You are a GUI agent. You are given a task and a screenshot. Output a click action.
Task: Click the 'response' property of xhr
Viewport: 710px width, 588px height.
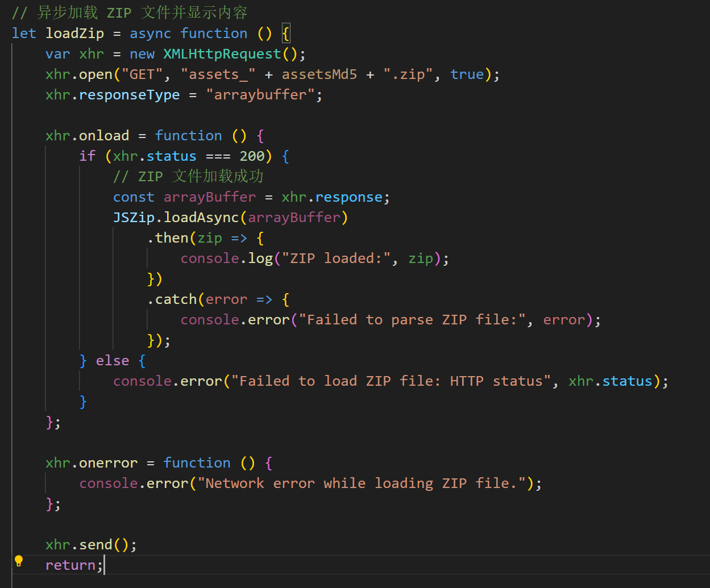[x=349, y=197]
